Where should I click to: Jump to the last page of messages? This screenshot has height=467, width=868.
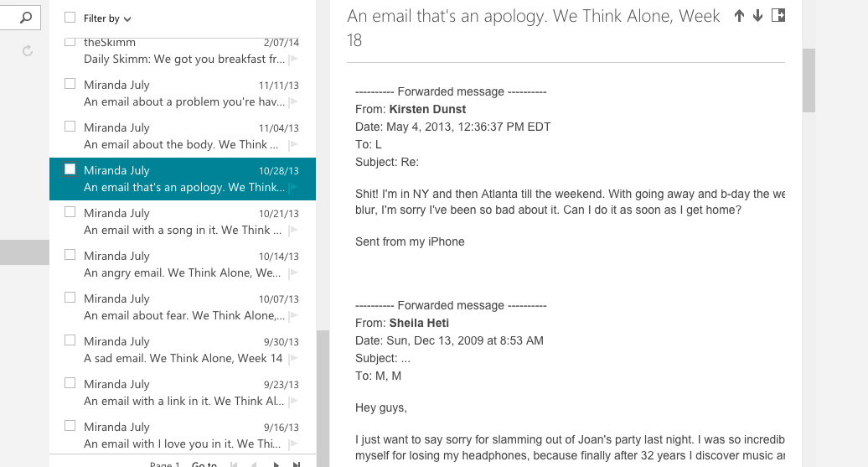pyautogui.click(x=296, y=464)
